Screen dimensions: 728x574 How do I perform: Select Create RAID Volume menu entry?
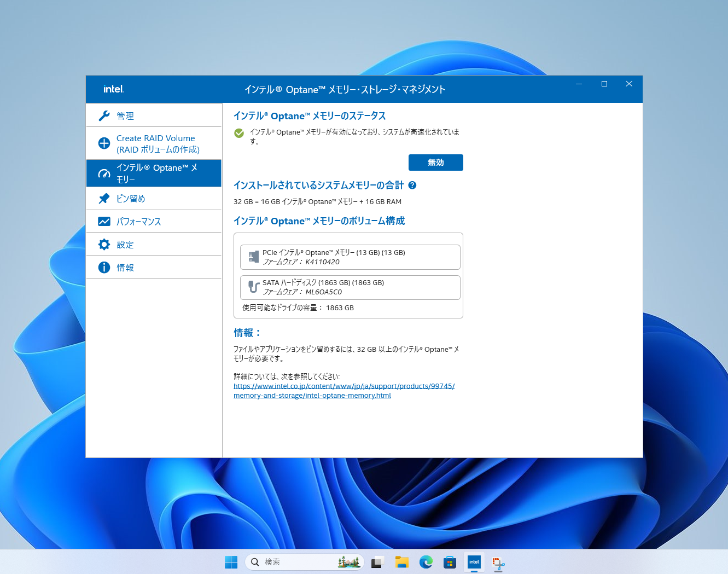[x=154, y=143]
